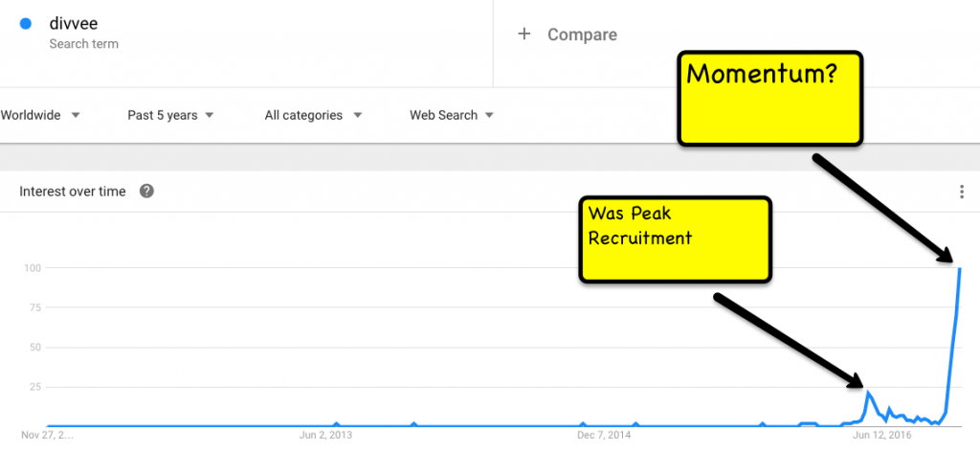The image size is (980, 453).
Task: Click the small 2016 peak on chart
Action: pyautogui.click(x=868, y=393)
